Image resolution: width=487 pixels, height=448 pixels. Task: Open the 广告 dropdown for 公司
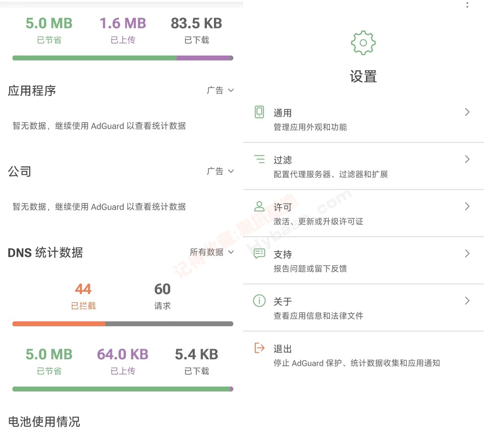point(221,171)
